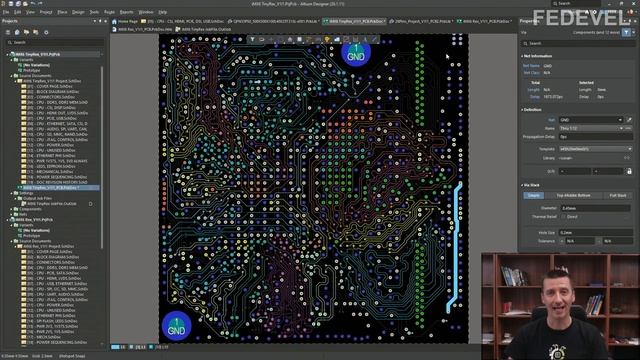Image resolution: width=640 pixels, height=360 pixels.
Task: Collapse the Net Information section
Action: click(x=522, y=56)
